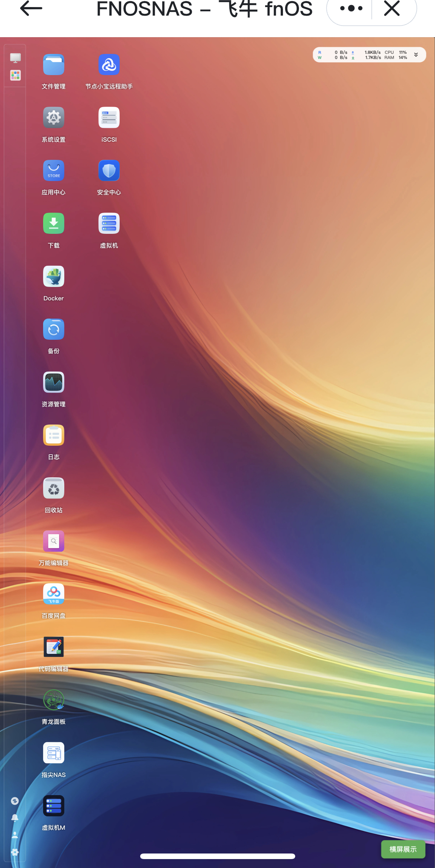Click the sidebar transfer tasks icon

(x=15, y=801)
